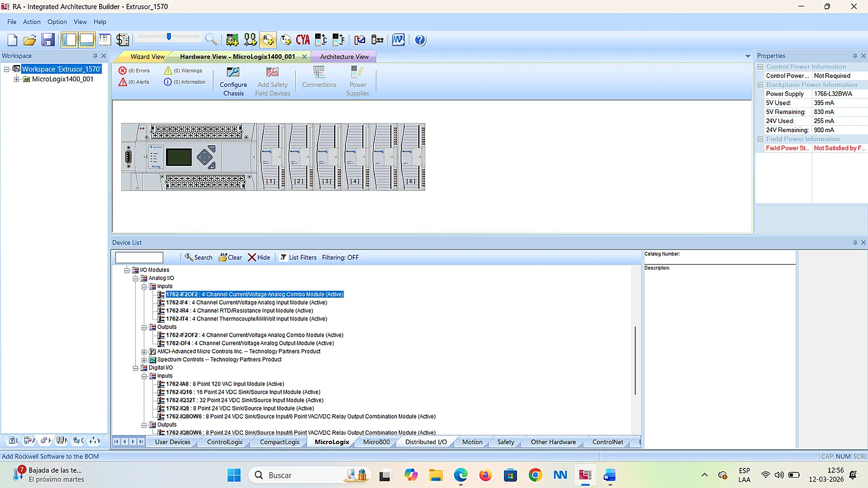This screenshot has height=488, width=868.
Task: Open the Option menu
Action: click(x=57, y=22)
